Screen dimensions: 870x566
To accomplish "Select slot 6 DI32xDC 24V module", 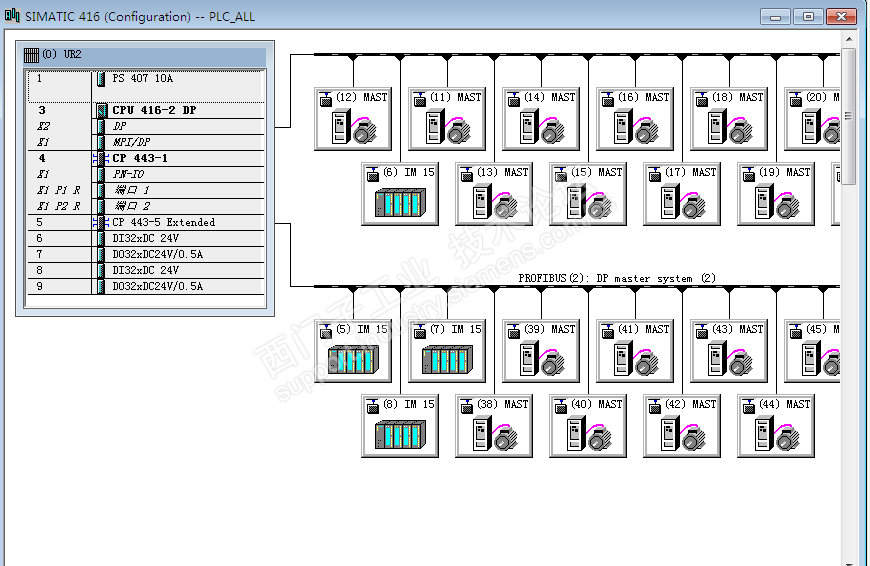I will click(x=145, y=239).
